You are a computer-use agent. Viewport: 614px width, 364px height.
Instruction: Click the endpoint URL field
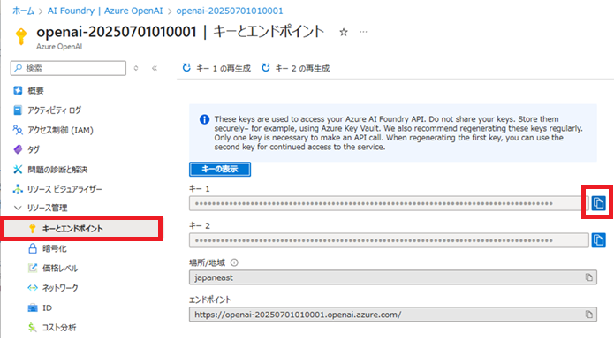(393, 314)
